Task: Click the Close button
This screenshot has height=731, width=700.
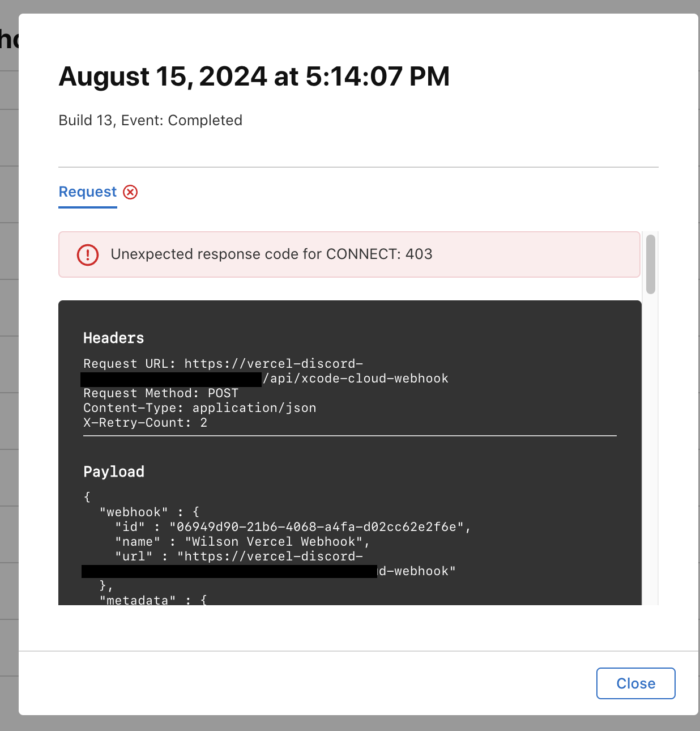Action: (x=635, y=683)
